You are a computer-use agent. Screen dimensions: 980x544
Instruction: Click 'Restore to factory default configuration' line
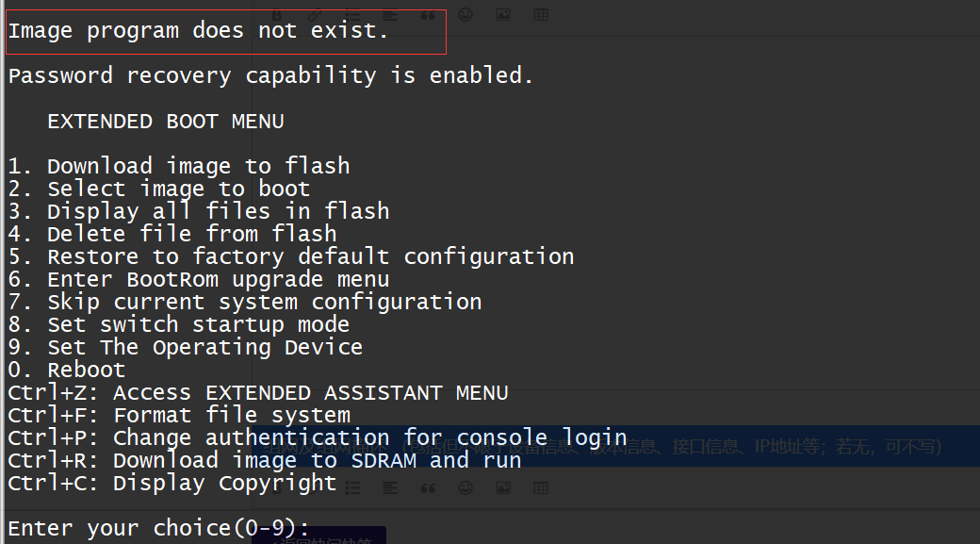coord(291,257)
